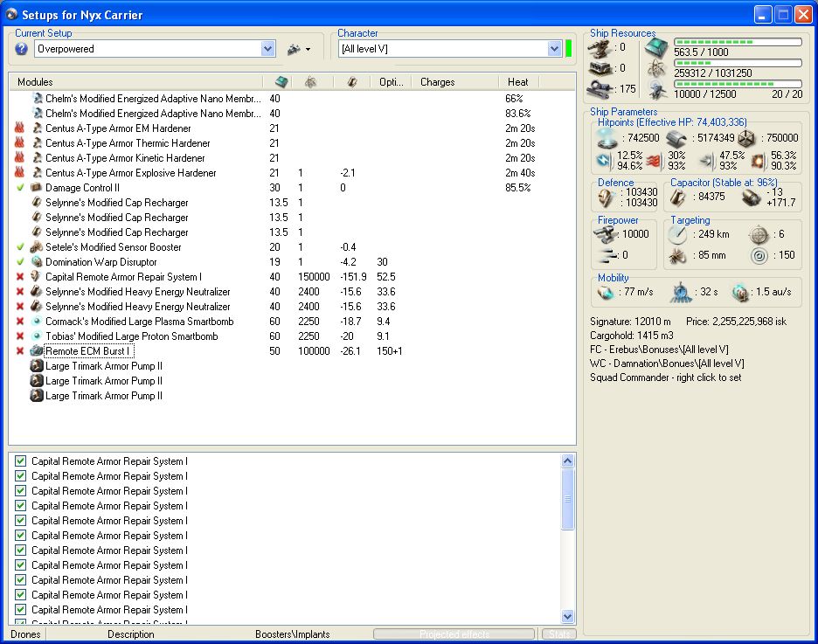
Task: Click the calibration icon beside 10000 / 12500
Action: 656,90
